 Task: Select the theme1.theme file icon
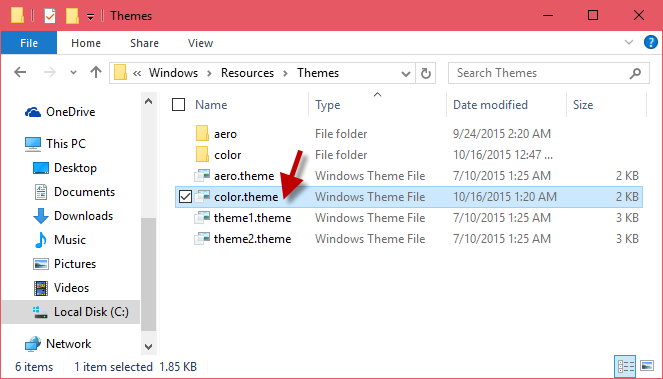(x=202, y=218)
